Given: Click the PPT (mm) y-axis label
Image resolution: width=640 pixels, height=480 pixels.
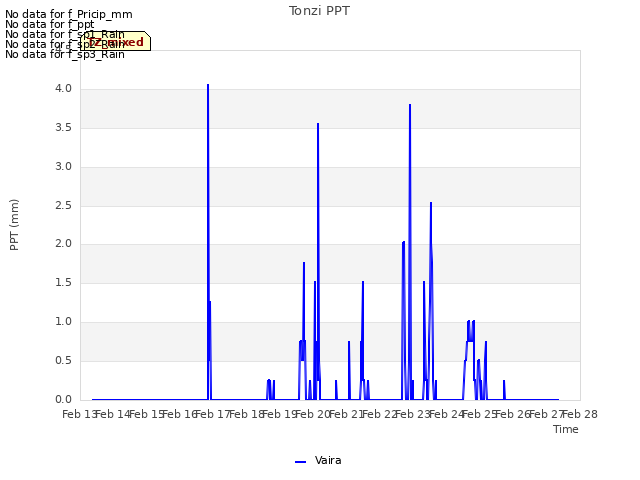Looking at the screenshot, I should [14, 224].
